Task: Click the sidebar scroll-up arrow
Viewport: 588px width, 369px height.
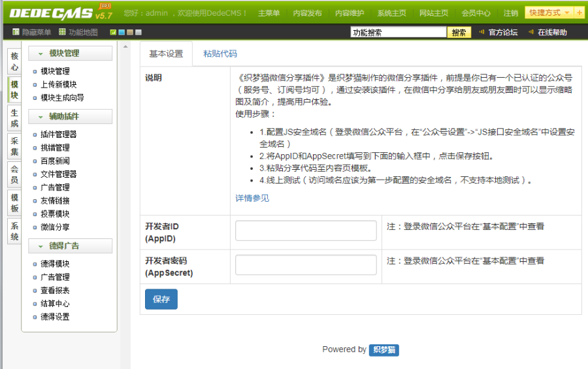Action: pos(125,46)
